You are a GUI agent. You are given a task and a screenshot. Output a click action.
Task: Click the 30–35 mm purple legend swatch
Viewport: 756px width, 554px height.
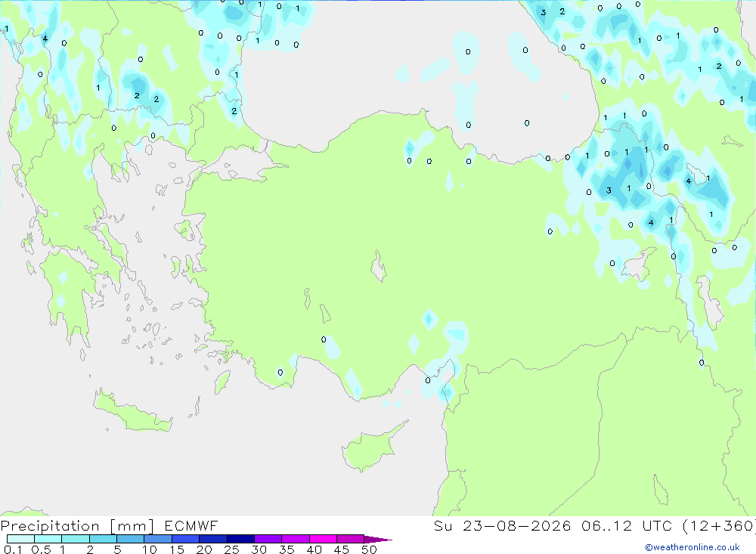coord(268,539)
